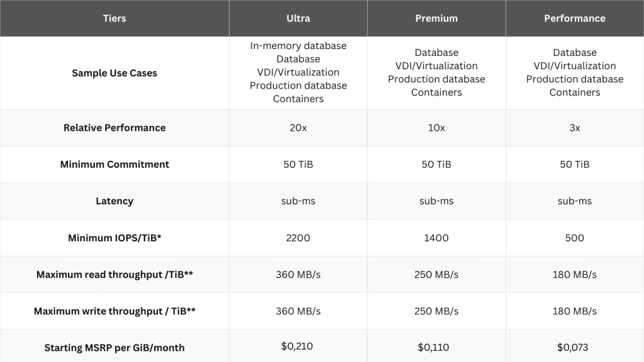Image resolution: width=644 pixels, height=362 pixels.
Task: Select the Ultra column header
Action: [298, 18]
